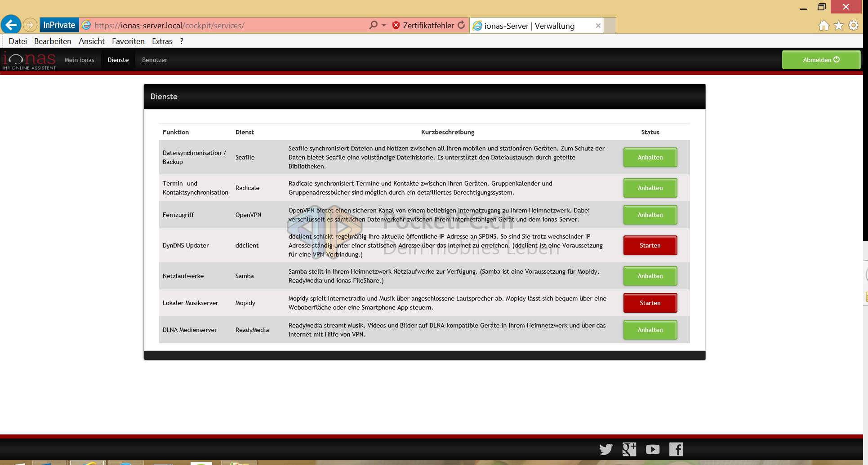Click the ddclient service name
The image size is (868, 465).
click(x=247, y=245)
